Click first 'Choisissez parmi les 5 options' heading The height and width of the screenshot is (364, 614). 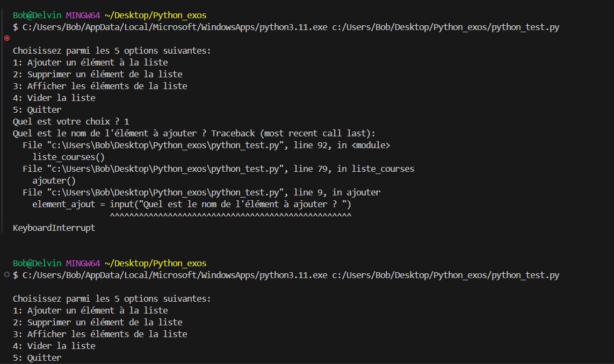click(112, 51)
